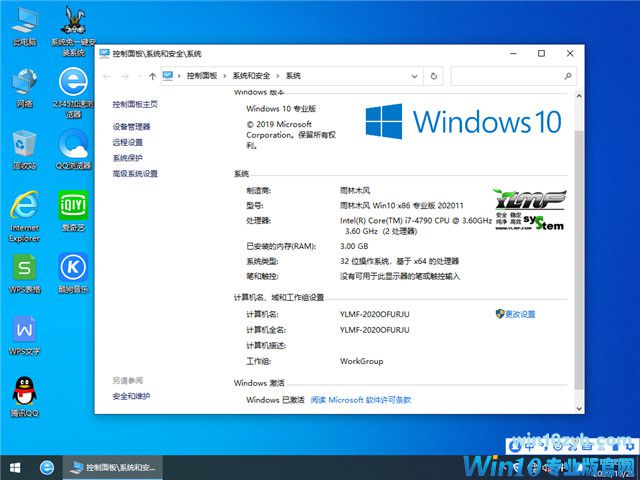Click the search magnifier icon
Viewport: 640px width, 480px height.
[x=567, y=76]
